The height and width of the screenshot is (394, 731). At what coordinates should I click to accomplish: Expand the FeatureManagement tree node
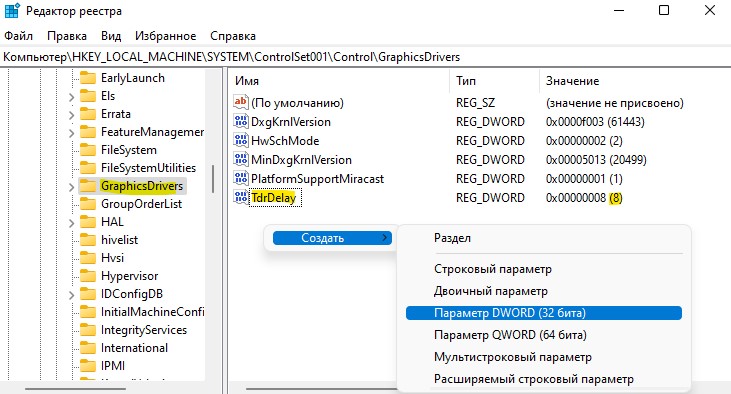tap(71, 133)
